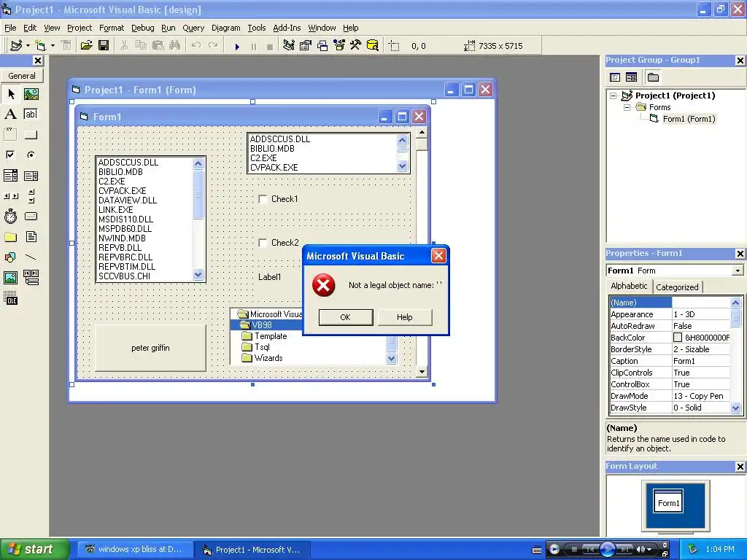Image resolution: width=747 pixels, height=560 pixels.
Task: Select the Shape tool in the toolbox
Action: 10,257
